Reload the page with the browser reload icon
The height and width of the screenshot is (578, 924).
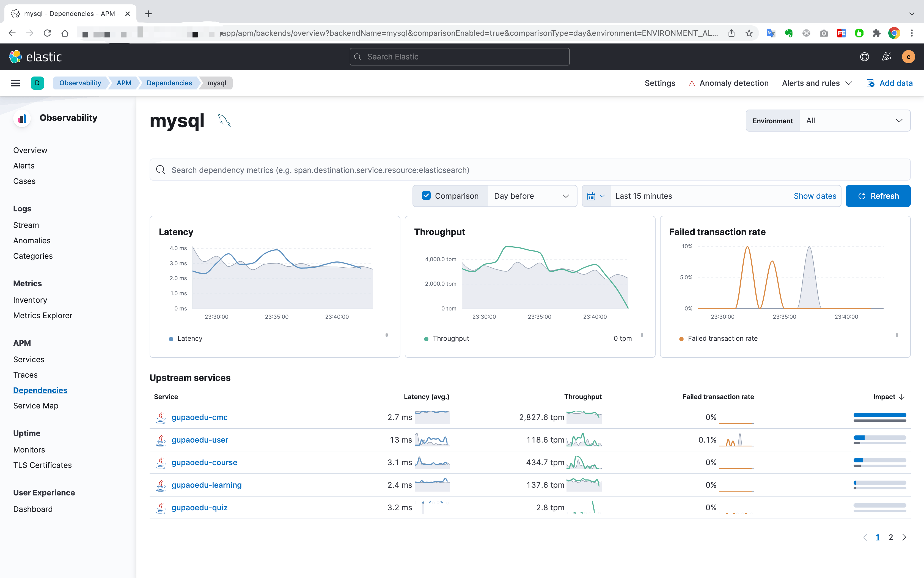[x=47, y=33]
